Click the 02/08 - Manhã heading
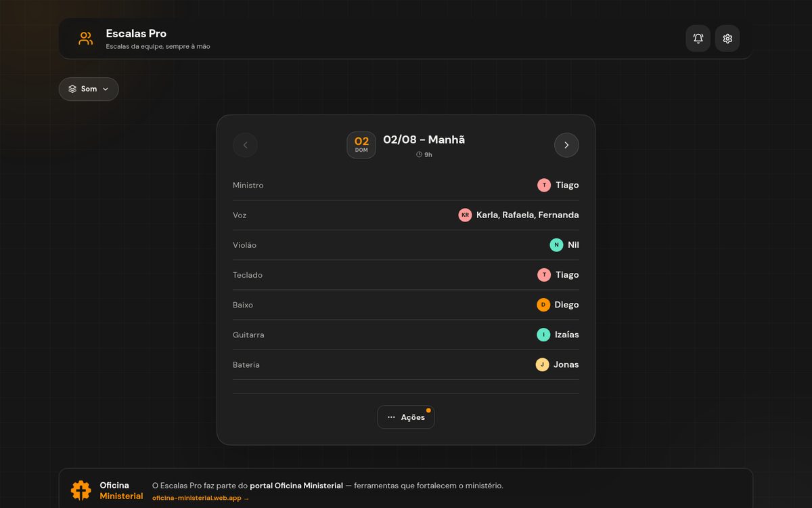The height and width of the screenshot is (508, 812). coord(424,140)
